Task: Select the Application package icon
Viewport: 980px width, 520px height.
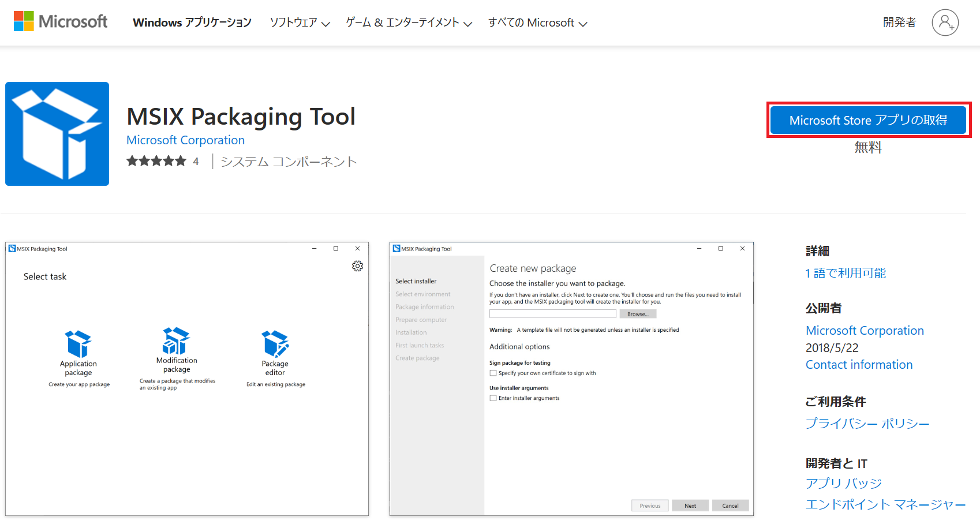Action: [78, 344]
